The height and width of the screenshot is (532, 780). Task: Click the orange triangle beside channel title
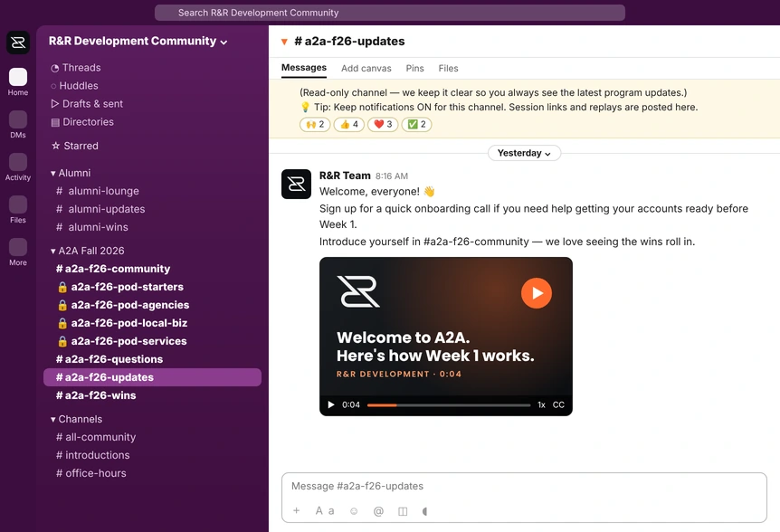click(x=284, y=42)
